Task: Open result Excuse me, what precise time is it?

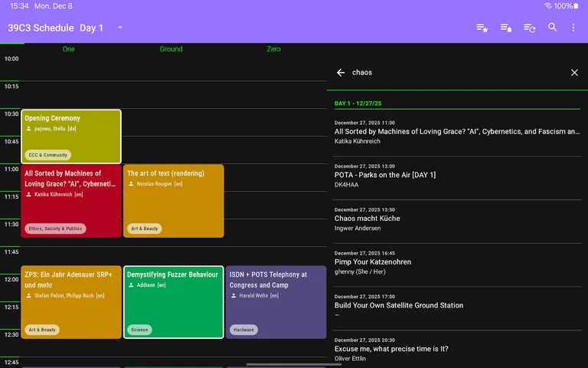Action: coord(457,350)
